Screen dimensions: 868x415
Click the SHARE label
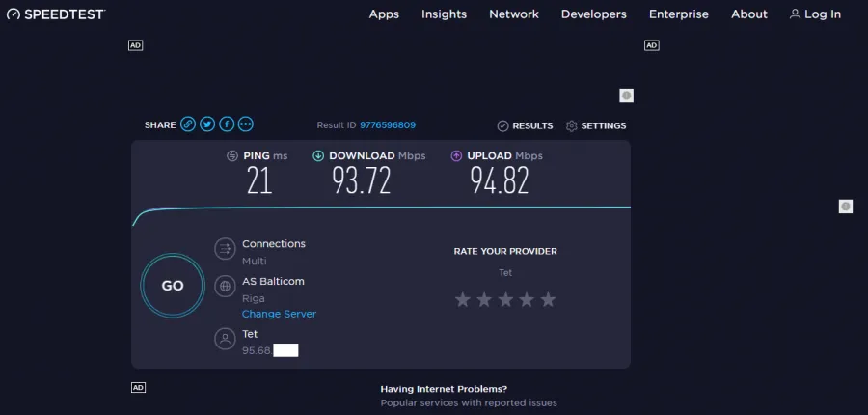tap(160, 125)
